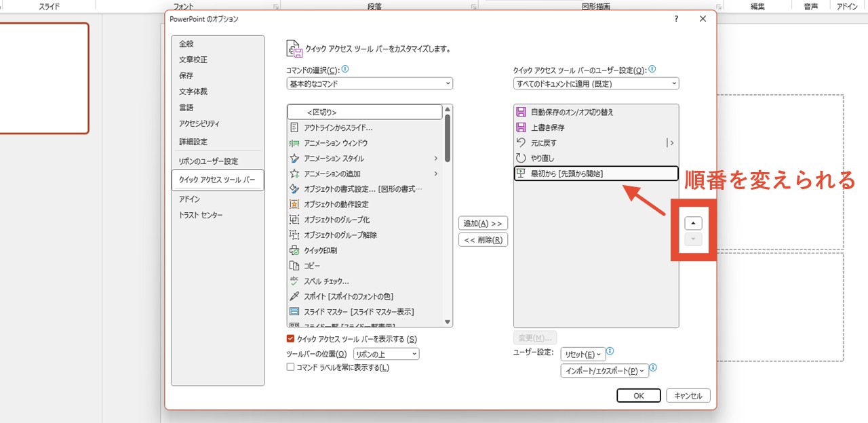This screenshot has width=868, height=423.
Task: Select クイック アクセス ツール バー category
Action: 218,180
